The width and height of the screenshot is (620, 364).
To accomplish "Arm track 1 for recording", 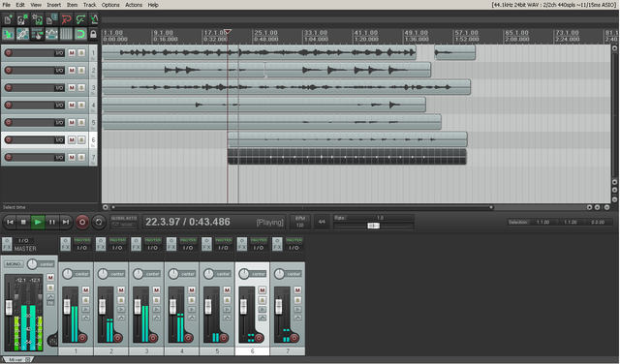I will (x=8, y=53).
